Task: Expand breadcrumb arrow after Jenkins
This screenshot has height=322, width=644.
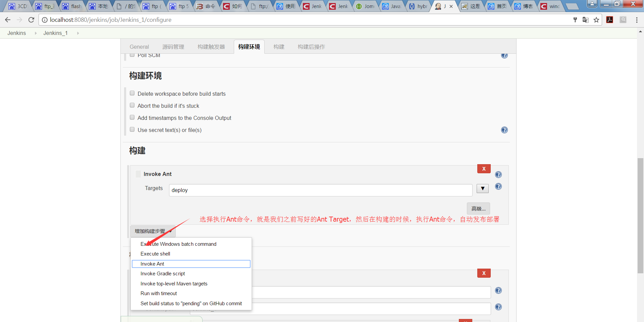Action: (36, 33)
